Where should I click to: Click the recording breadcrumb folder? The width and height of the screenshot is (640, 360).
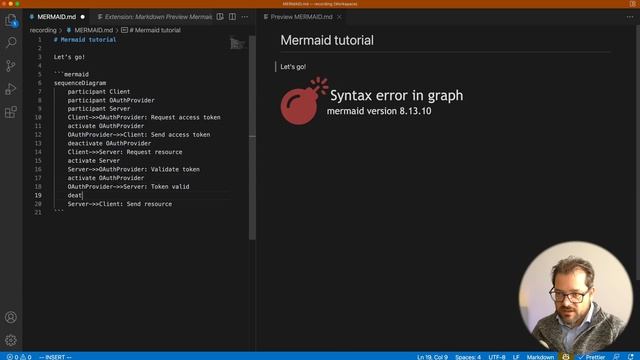(43, 30)
